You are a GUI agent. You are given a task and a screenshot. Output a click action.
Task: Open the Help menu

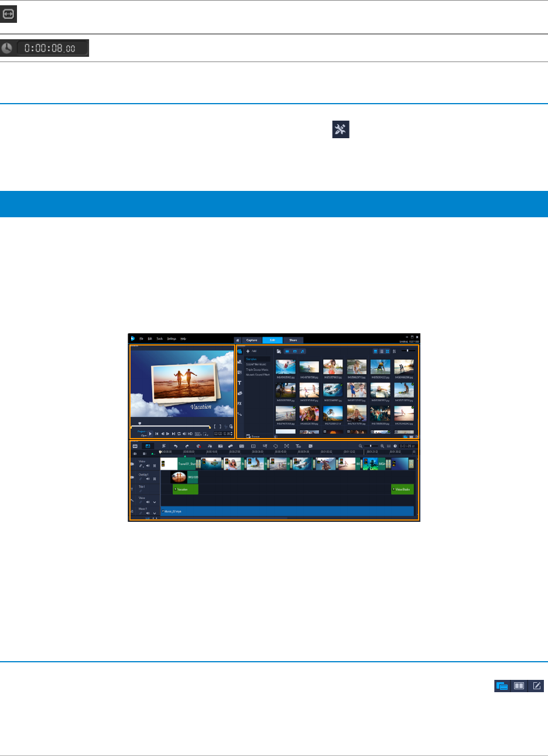tap(183, 338)
